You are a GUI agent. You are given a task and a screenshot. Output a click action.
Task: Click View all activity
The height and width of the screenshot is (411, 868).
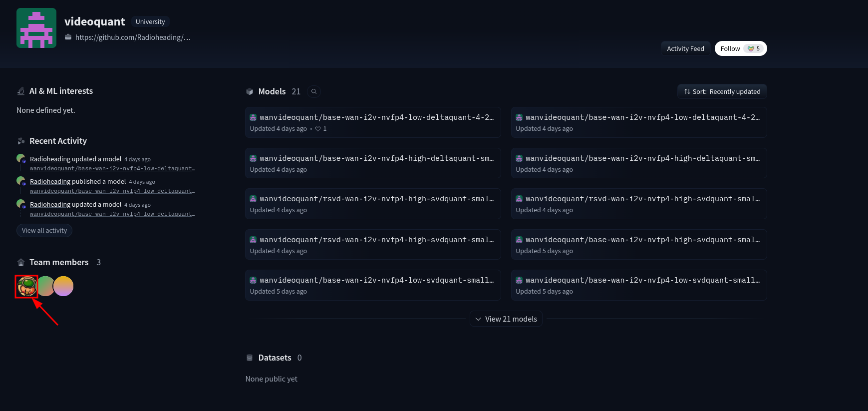[x=44, y=230]
